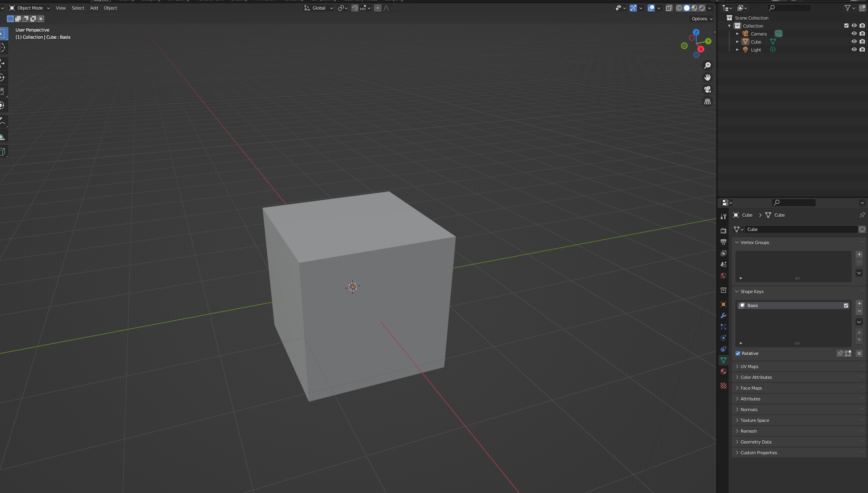Select the World Properties icon

coord(723,276)
